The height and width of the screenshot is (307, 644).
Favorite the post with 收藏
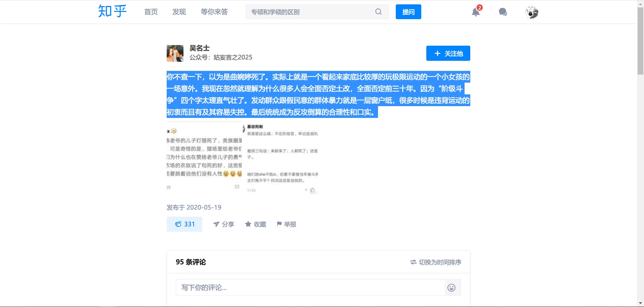pos(256,224)
